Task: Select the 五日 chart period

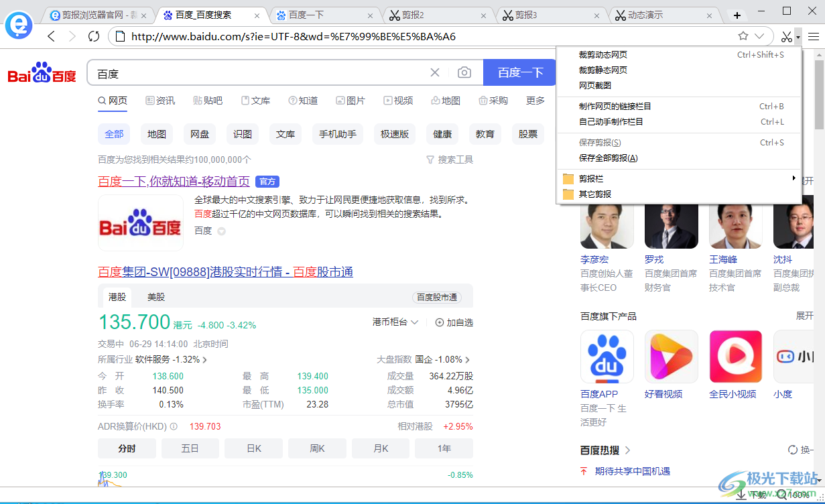Action: point(190,448)
